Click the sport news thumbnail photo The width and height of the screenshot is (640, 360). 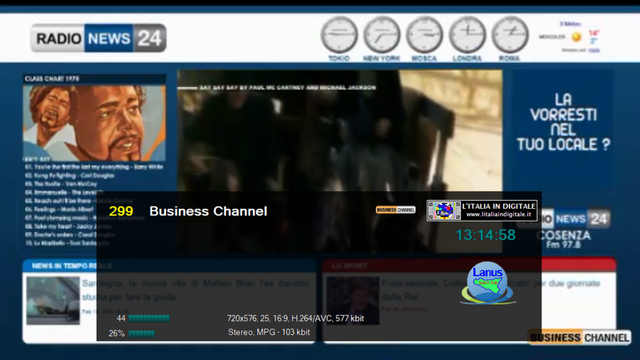pyautogui.click(x=353, y=301)
